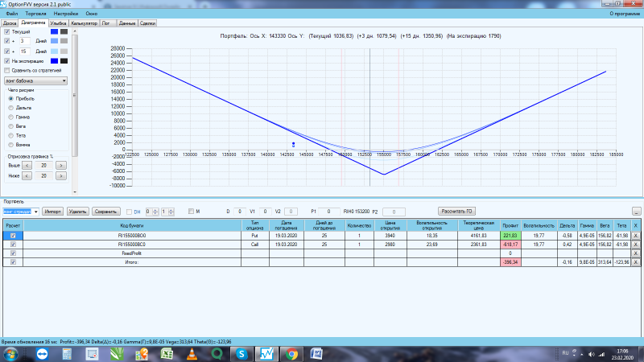Open Word from the taskbar

point(316,354)
